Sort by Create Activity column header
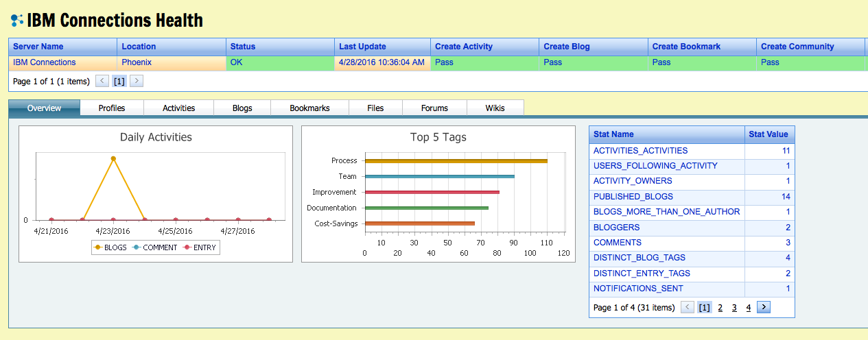The image size is (868, 340). (x=485, y=47)
